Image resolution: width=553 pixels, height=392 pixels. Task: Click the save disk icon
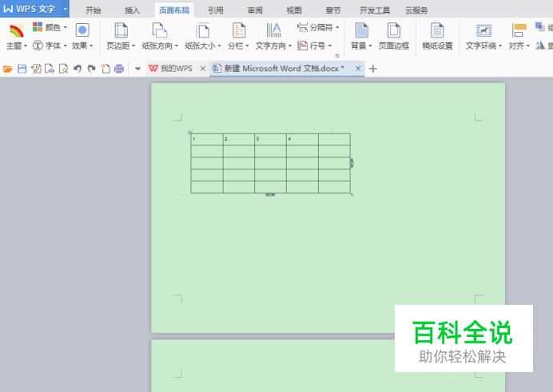click(22, 69)
